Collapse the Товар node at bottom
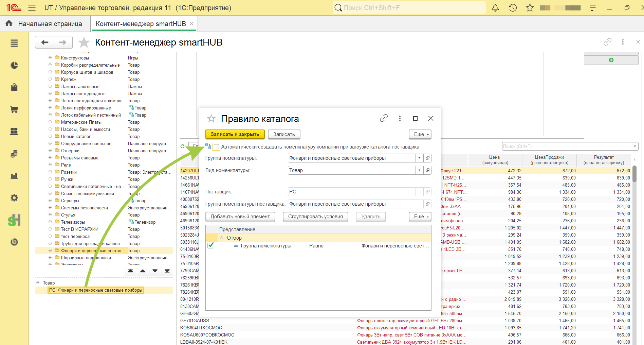The height and width of the screenshot is (345, 644). coord(38,283)
